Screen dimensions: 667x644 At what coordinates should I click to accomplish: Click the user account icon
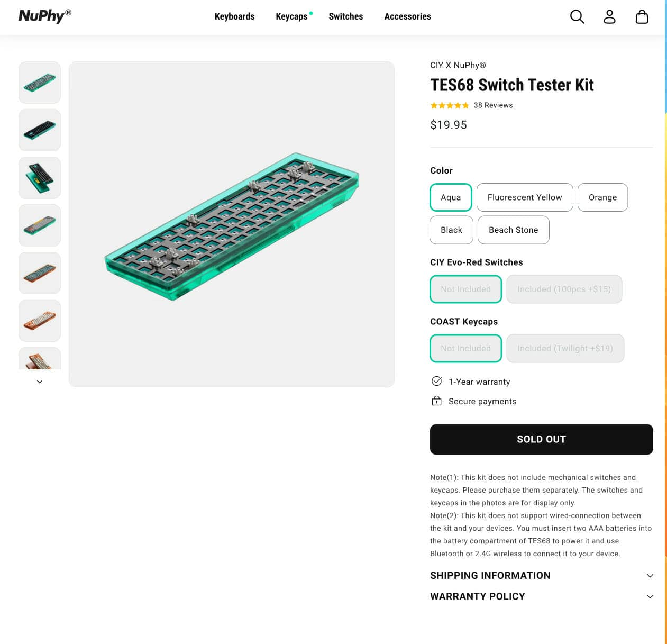(609, 17)
